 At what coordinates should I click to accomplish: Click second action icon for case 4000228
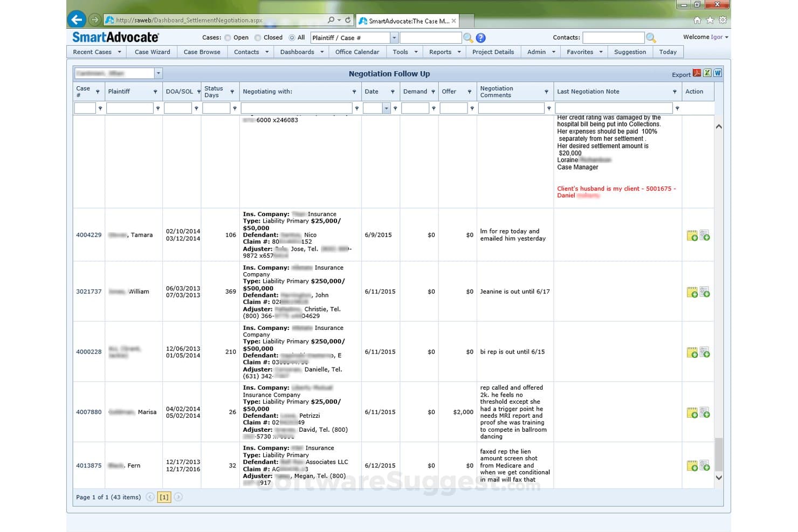coord(705,353)
